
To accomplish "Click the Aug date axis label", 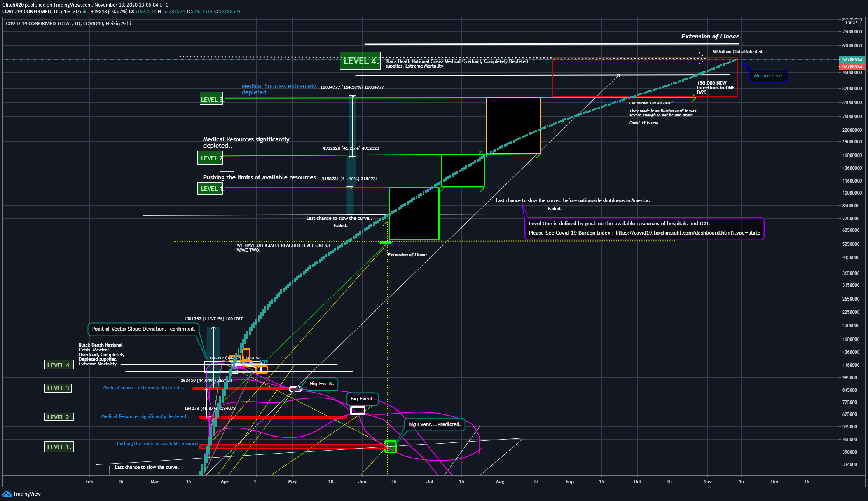I will point(500,482).
